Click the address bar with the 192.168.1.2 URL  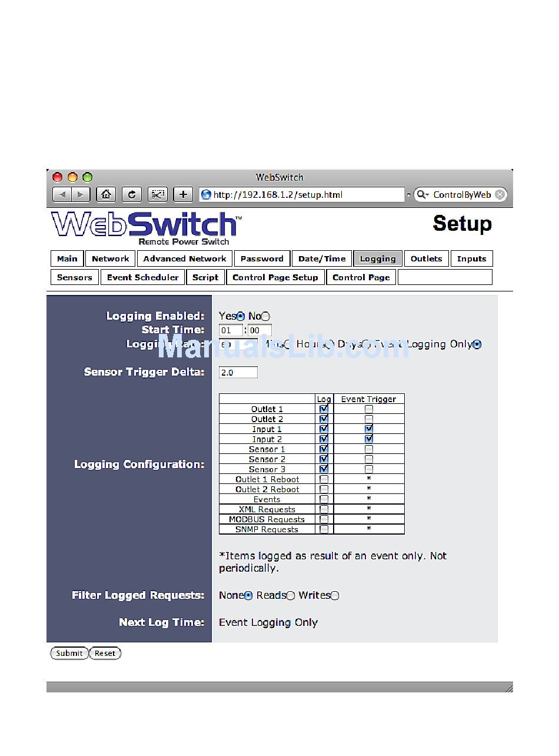(x=302, y=194)
